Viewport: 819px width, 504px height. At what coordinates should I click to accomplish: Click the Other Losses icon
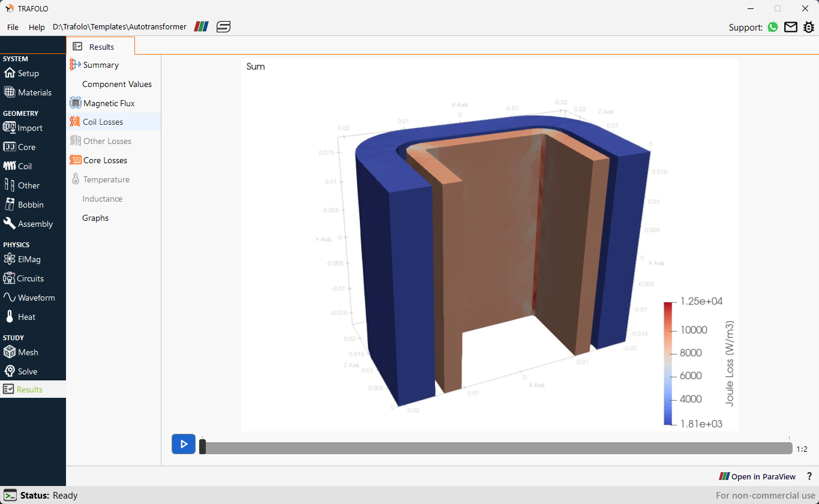point(76,141)
